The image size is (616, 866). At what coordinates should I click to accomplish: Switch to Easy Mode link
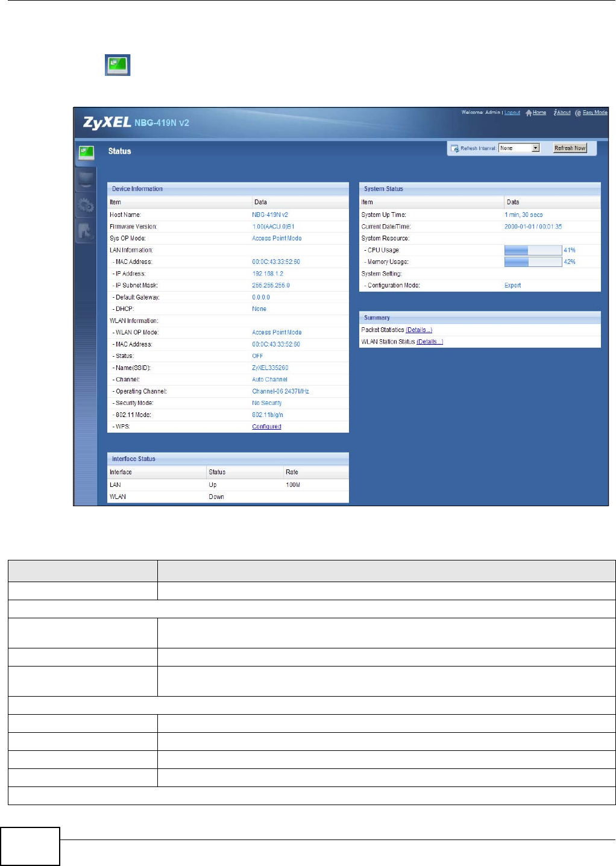[x=595, y=113]
